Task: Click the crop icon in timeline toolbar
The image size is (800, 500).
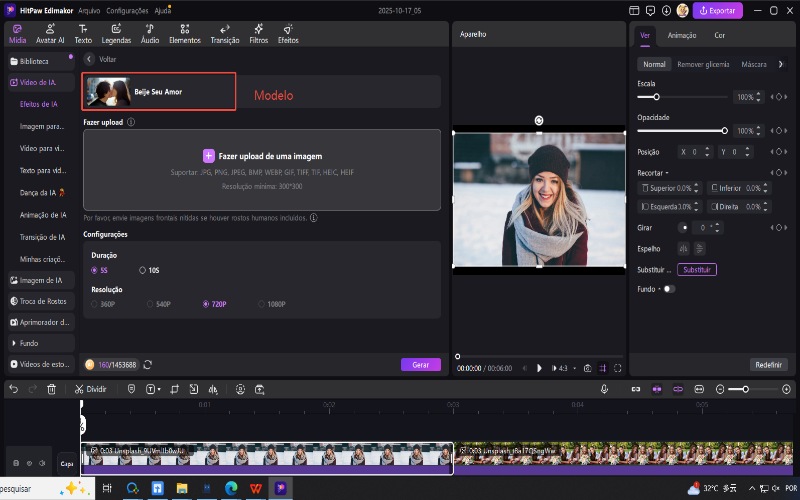Action: pyautogui.click(x=174, y=389)
